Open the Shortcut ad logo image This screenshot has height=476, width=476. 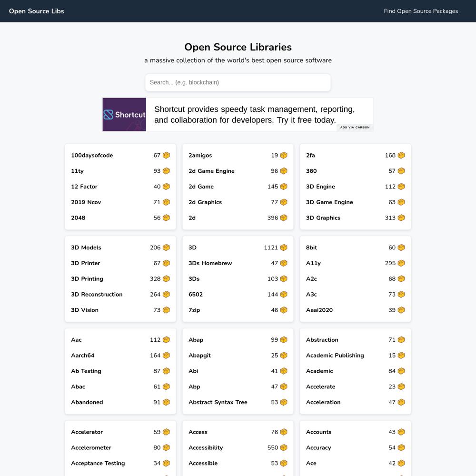point(124,114)
